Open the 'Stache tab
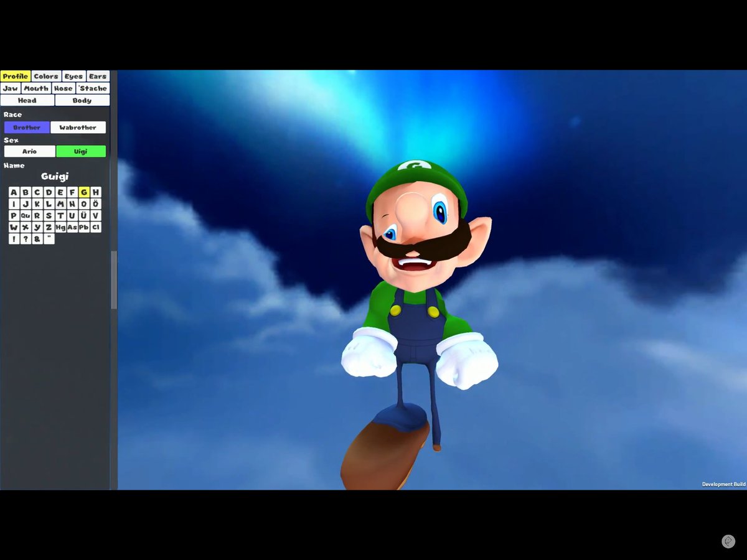Screen dimensions: 747x560 pos(93,88)
